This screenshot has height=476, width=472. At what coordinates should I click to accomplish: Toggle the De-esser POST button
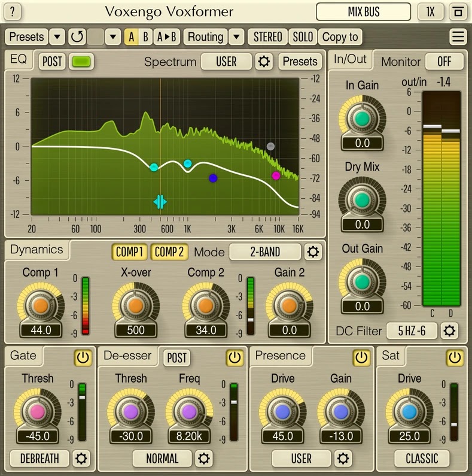[x=177, y=357]
